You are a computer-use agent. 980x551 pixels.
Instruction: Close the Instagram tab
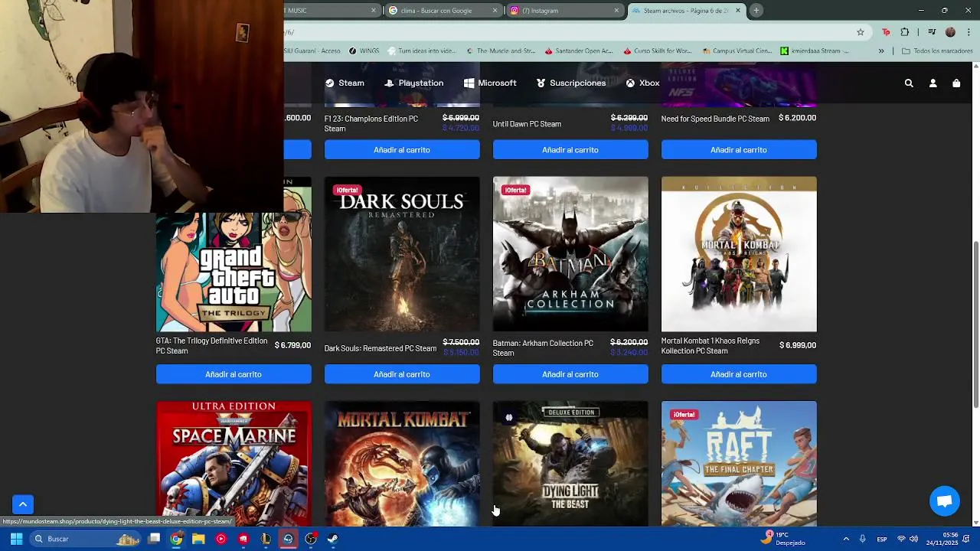tap(616, 11)
